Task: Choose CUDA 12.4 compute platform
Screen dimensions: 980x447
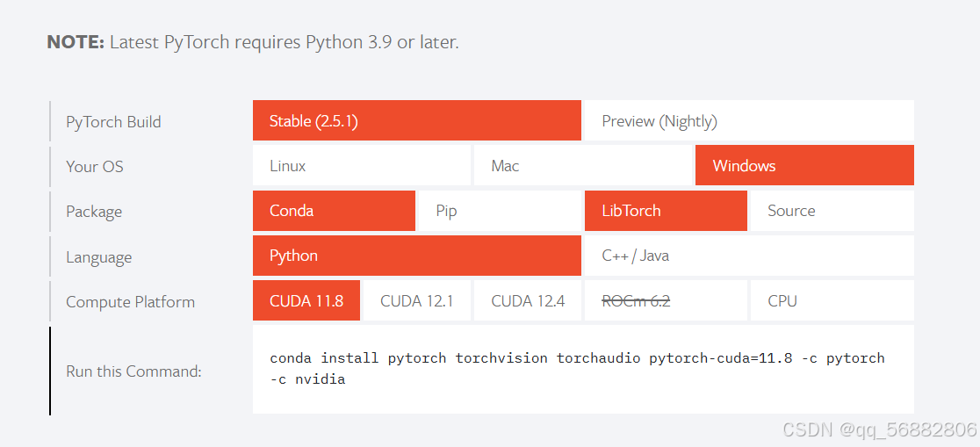Action: pyautogui.click(x=528, y=300)
